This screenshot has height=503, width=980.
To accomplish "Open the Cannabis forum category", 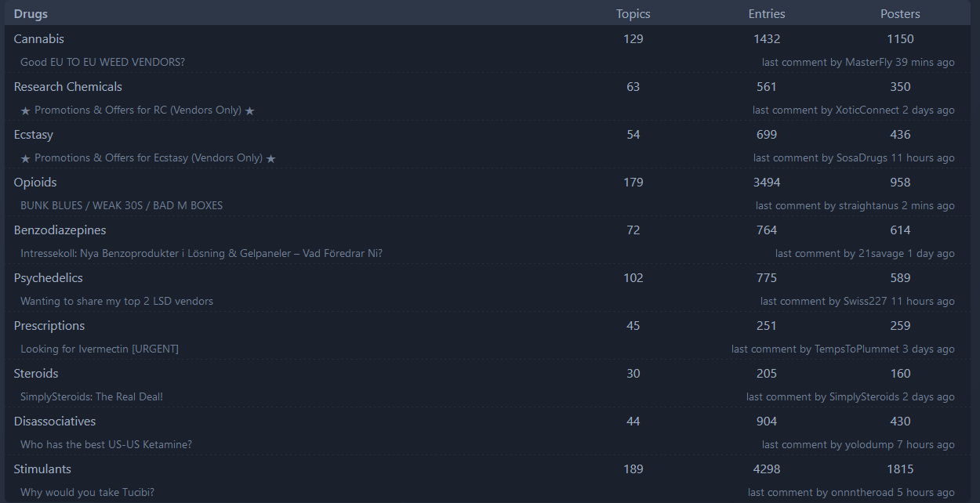I will [x=39, y=39].
